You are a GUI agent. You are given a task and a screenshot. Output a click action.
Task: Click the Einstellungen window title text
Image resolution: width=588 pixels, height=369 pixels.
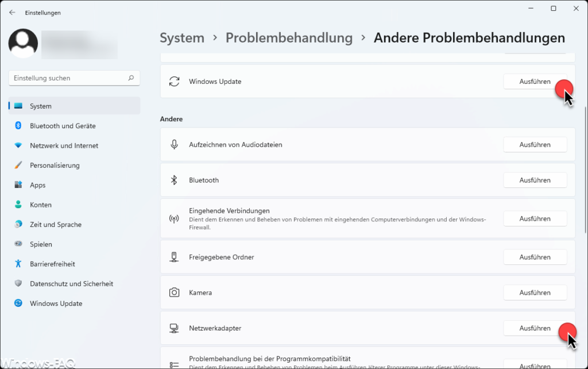(42, 13)
